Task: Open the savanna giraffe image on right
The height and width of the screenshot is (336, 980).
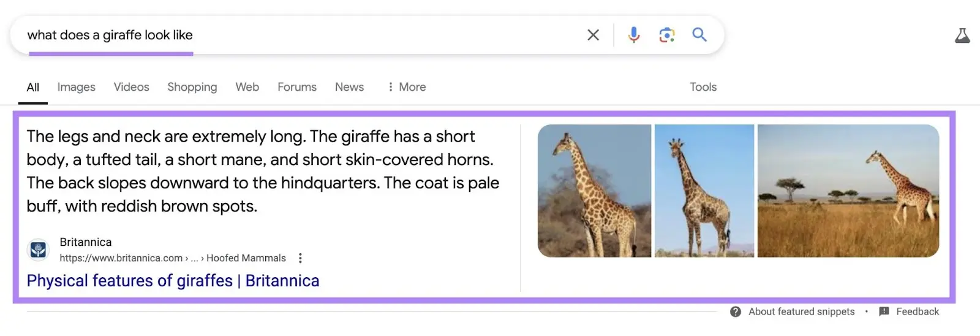Action: click(848, 191)
